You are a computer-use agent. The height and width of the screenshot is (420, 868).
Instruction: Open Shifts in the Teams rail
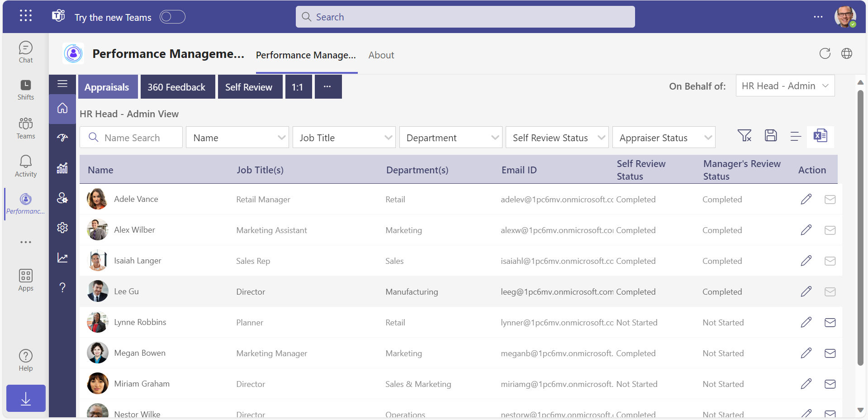click(26, 90)
